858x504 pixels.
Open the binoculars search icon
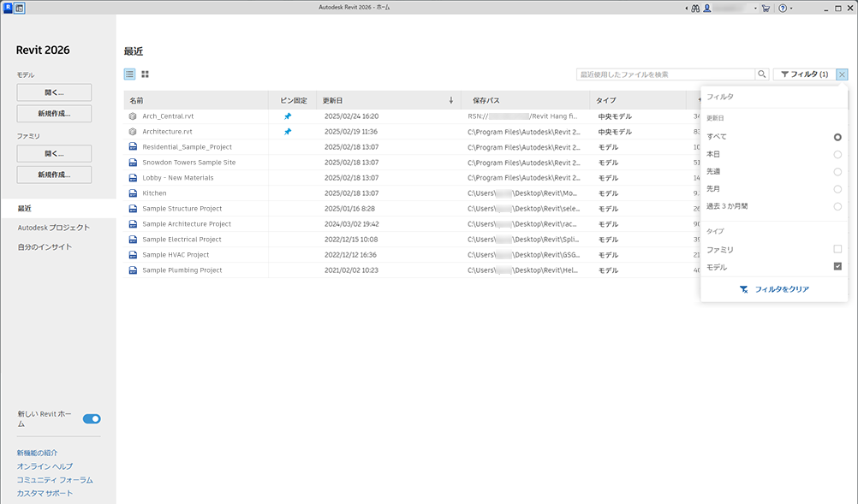pyautogui.click(x=695, y=9)
